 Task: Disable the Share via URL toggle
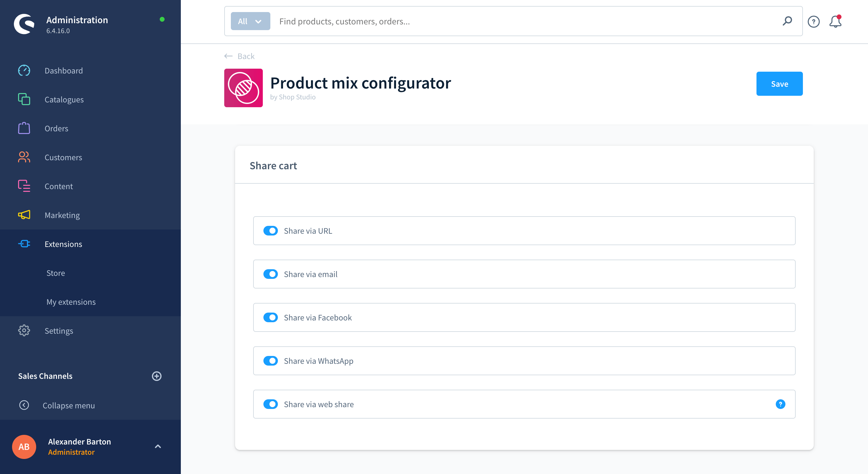(x=271, y=231)
